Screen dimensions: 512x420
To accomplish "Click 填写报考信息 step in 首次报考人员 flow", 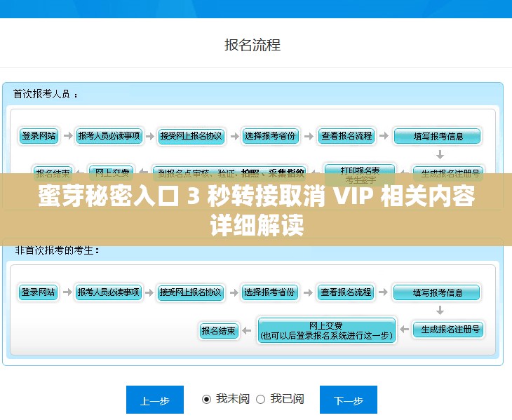I will tap(437, 136).
